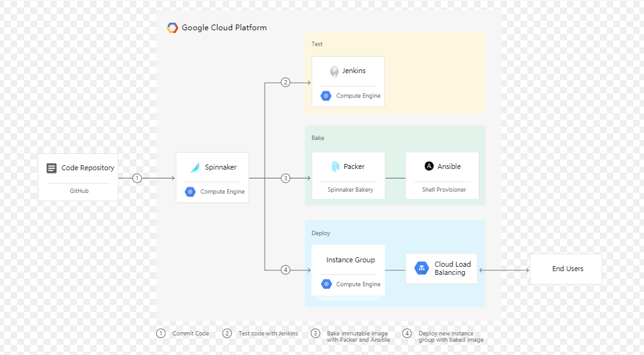Viewport: 644px width, 355px height.
Task: Select the GitHub label in Code Repository
Action: [79, 191]
